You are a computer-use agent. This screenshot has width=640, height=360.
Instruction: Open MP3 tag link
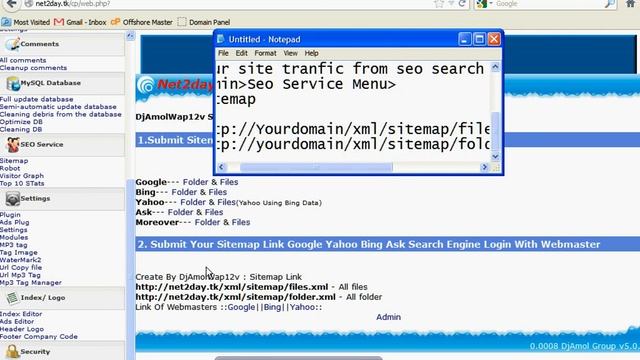pyautogui.click(x=13, y=245)
